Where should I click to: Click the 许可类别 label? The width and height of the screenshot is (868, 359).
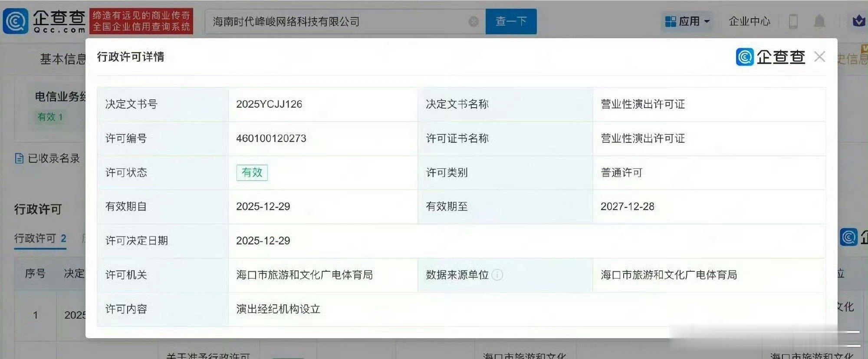447,173
